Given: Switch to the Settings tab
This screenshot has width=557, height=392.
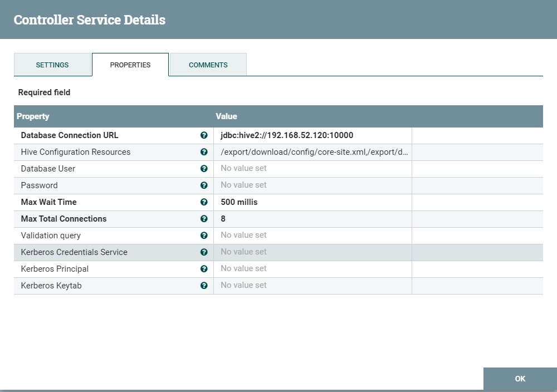Looking at the screenshot, I should (x=52, y=65).
